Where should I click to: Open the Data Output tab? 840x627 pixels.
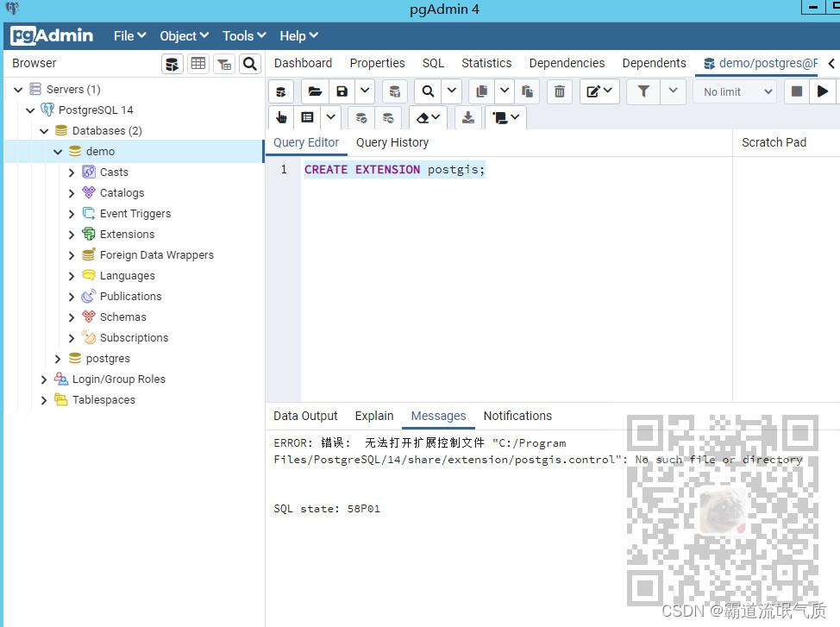[x=305, y=416]
